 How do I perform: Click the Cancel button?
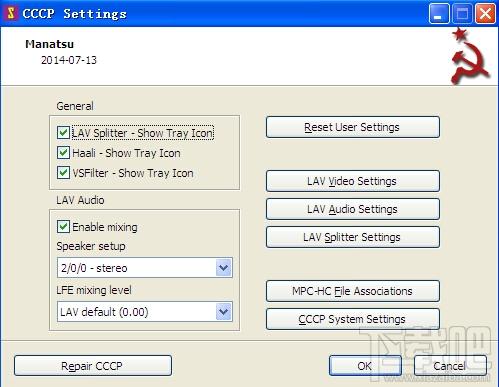(450, 366)
